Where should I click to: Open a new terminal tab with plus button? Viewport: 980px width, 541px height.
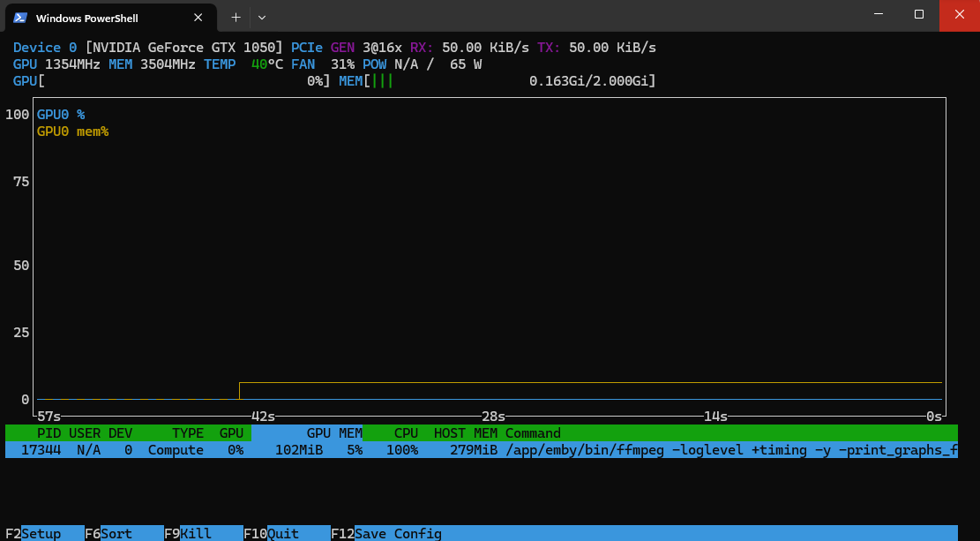(236, 18)
